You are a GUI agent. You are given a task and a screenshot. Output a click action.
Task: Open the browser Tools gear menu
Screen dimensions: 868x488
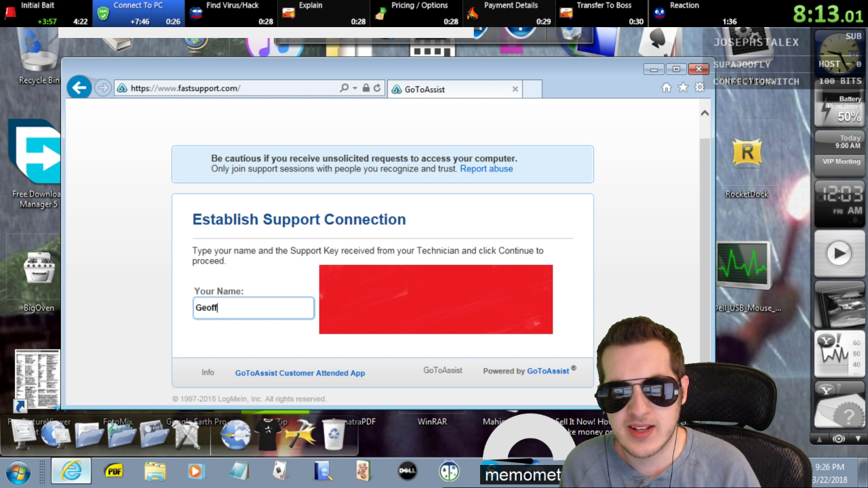[x=700, y=87]
